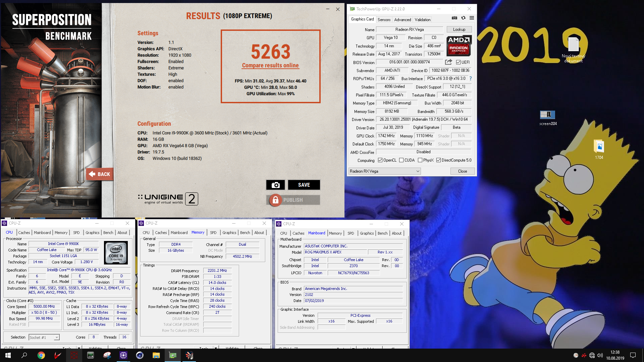Open the Radeon RX Vega GPU selector dropdown
The image size is (644, 362).
point(384,171)
